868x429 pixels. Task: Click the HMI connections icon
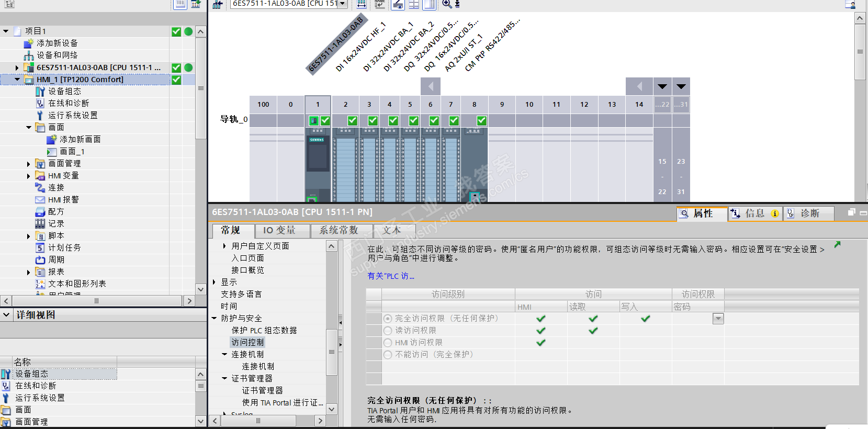click(x=40, y=188)
